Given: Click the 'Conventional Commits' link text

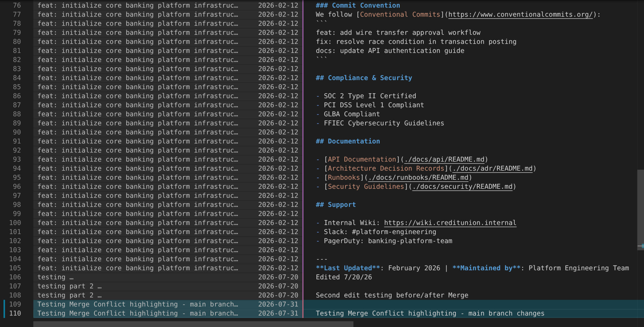Looking at the screenshot, I should 400,15.
